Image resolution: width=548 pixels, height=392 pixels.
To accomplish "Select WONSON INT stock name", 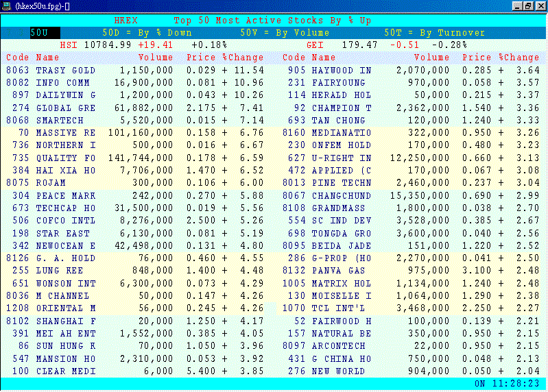I will (x=66, y=284).
